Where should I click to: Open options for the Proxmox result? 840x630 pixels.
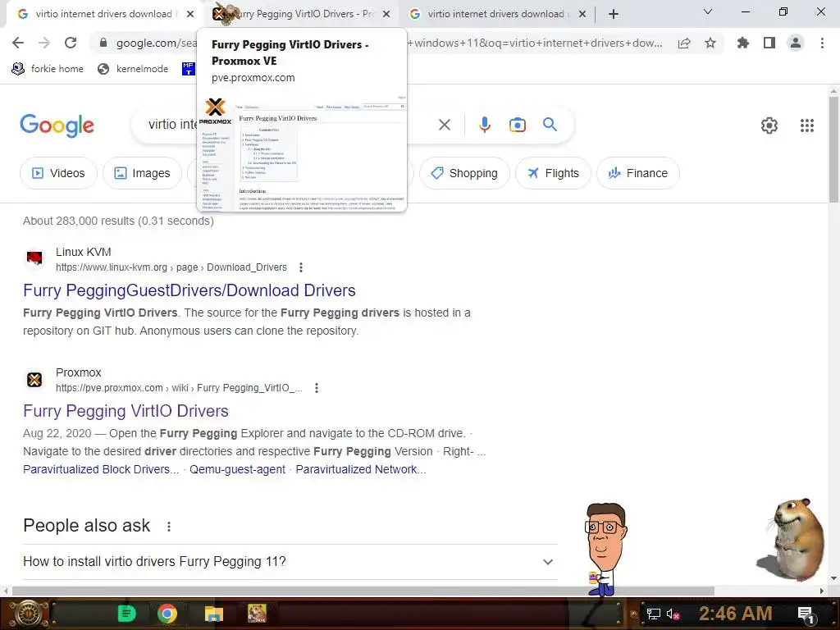click(x=317, y=388)
